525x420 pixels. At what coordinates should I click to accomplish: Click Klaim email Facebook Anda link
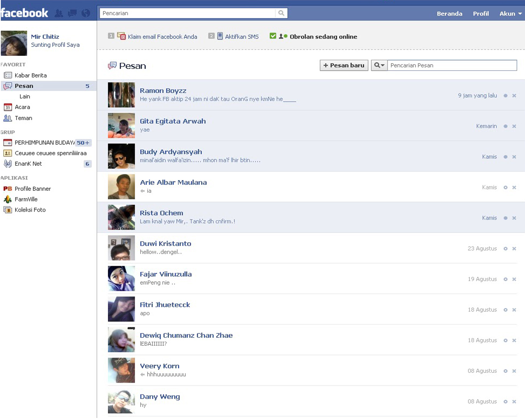[x=162, y=37]
